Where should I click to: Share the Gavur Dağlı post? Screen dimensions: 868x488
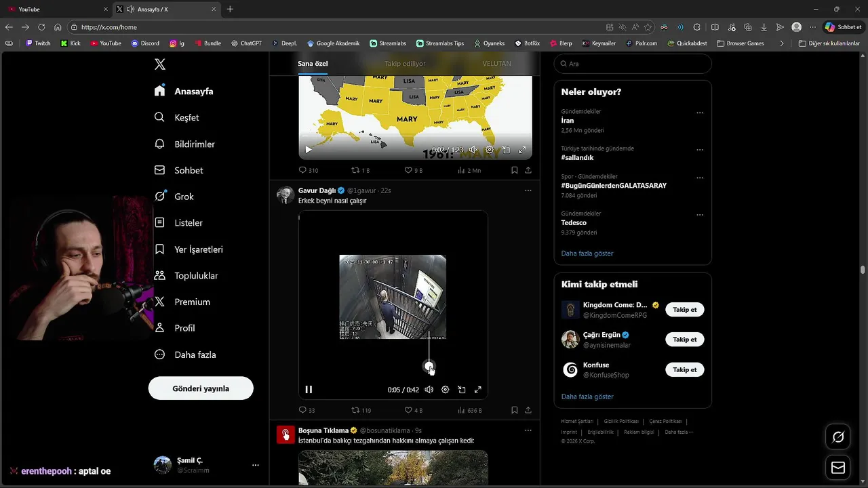click(528, 410)
